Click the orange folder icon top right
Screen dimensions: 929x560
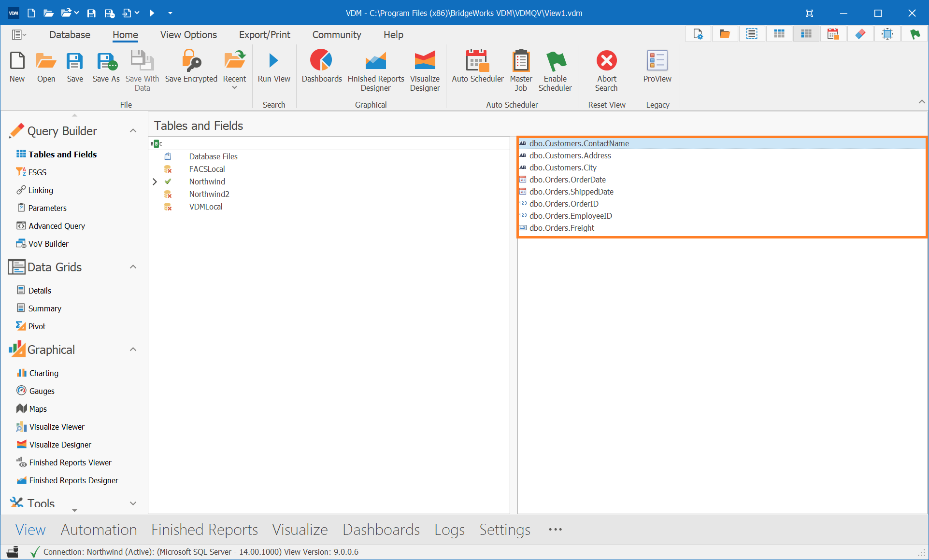(725, 34)
